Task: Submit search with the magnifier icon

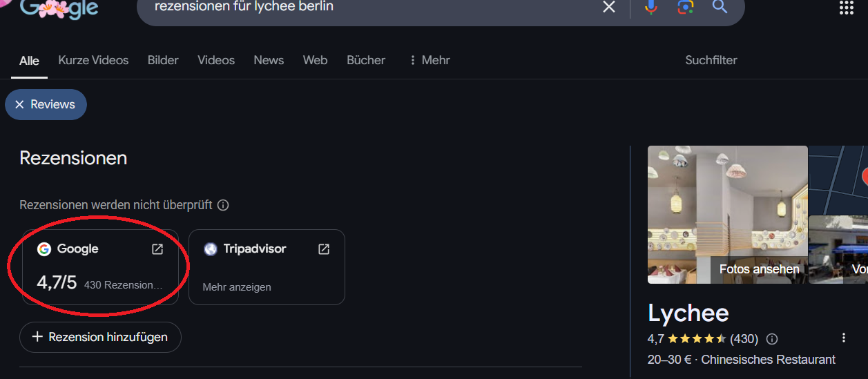Action: point(720,7)
